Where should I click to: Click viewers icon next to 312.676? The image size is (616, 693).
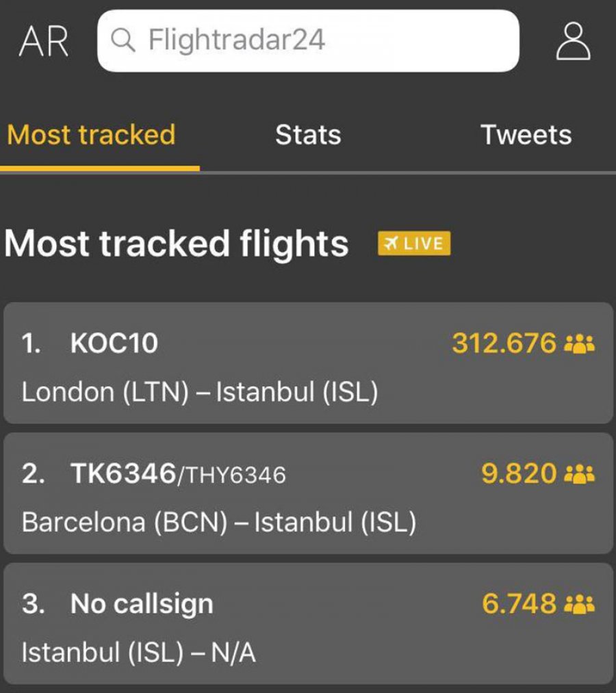click(x=580, y=343)
